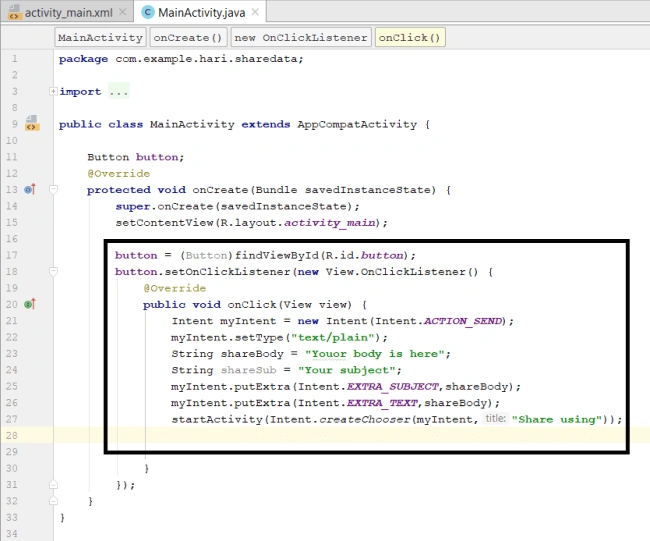
Task: Click line number 28 in gutter
Action: (x=12, y=435)
